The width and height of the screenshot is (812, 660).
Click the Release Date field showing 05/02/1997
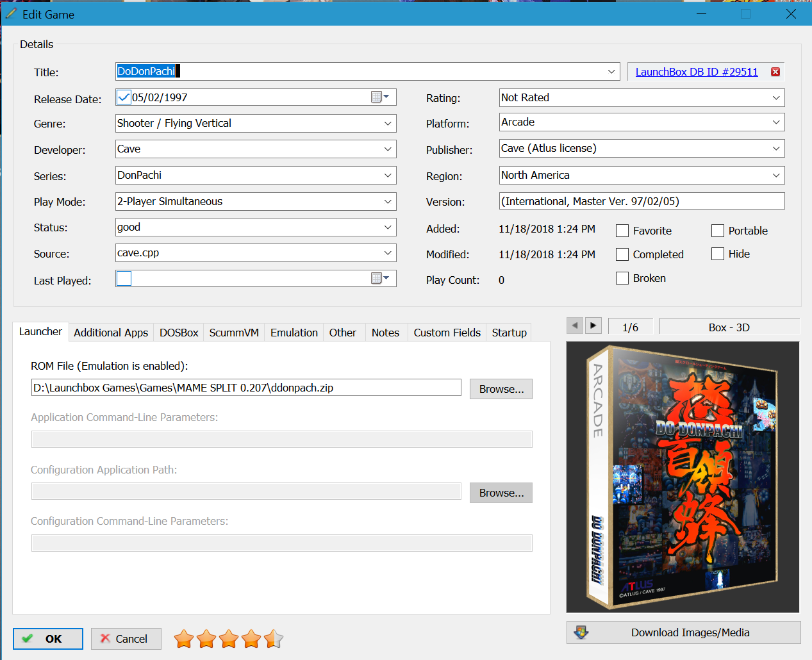(x=256, y=97)
